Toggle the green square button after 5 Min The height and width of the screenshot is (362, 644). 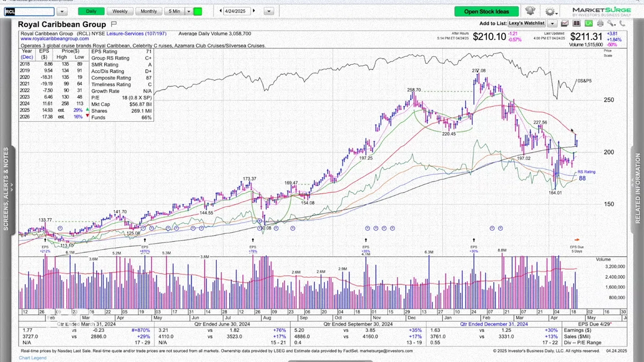[x=197, y=11]
